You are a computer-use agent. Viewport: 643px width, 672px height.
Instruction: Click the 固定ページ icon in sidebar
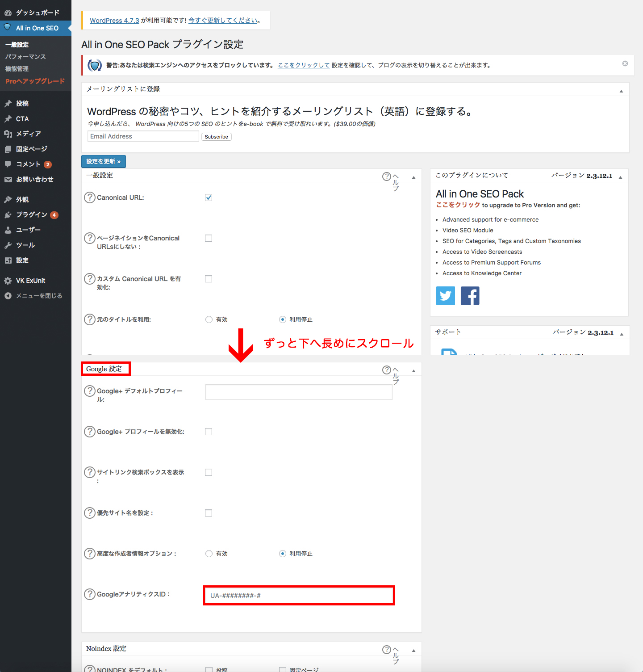[x=8, y=149]
